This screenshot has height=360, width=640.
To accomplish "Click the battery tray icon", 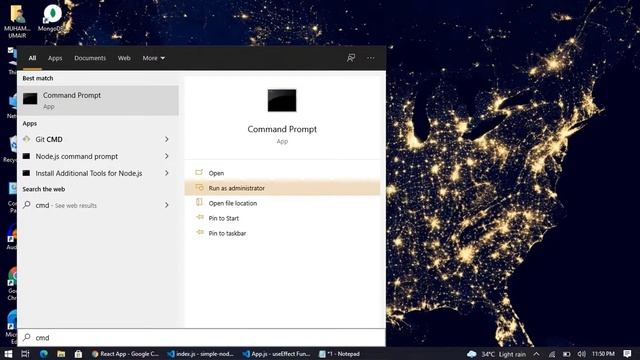I will (567, 354).
